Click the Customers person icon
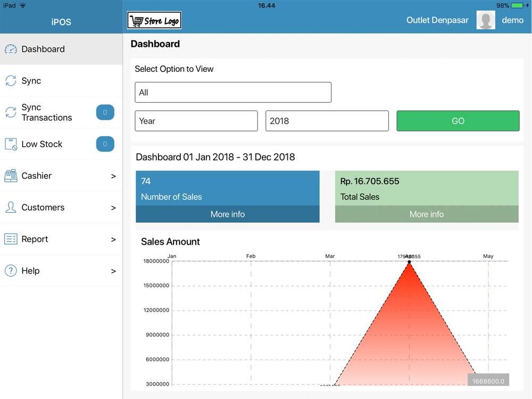 coord(11,207)
